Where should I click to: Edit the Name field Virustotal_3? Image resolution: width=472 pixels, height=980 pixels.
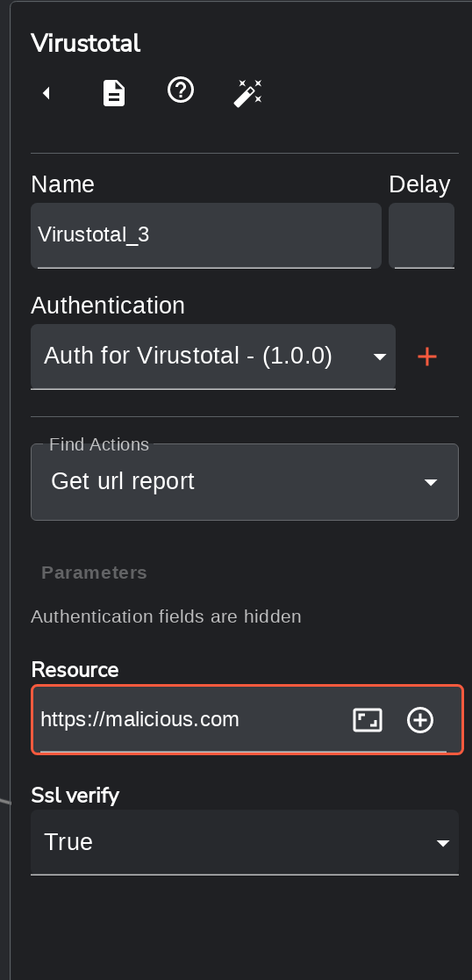tap(206, 235)
